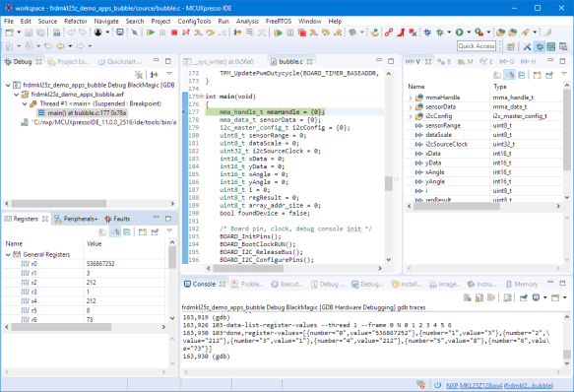
Task: Toggle Collapse All in Variables view
Action: click(522, 75)
